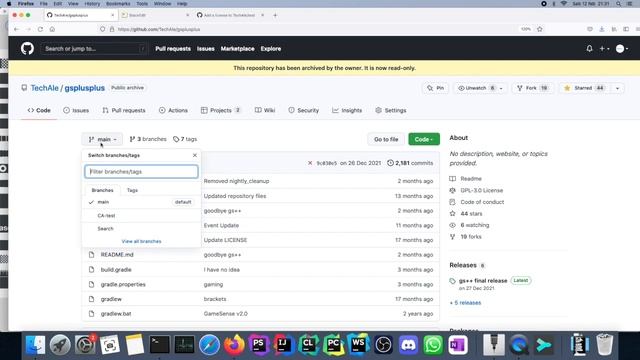Expand the star lists dropdown arrow
This screenshot has width=640, height=360.
click(617, 88)
